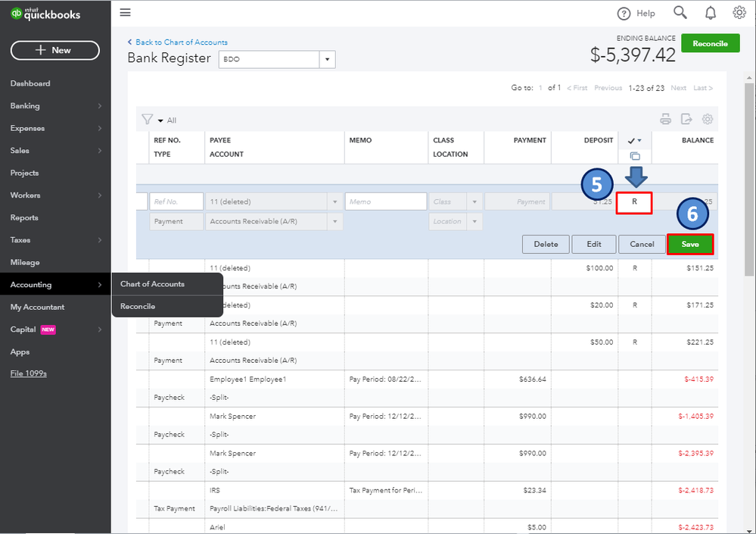Click the print register icon
The width and height of the screenshot is (756, 534).
coord(665,119)
